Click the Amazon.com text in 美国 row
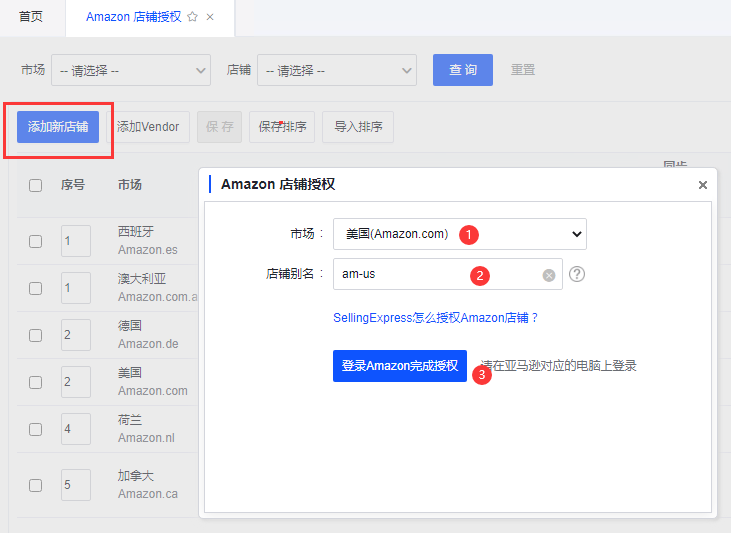Screen dimensions: 731x533 [x=153, y=391]
